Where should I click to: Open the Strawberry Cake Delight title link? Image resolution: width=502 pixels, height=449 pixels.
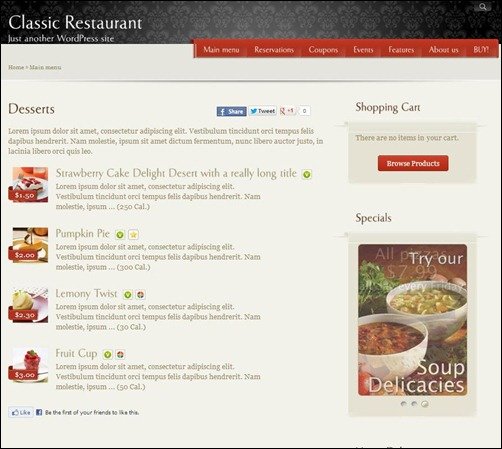(x=176, y=173)
